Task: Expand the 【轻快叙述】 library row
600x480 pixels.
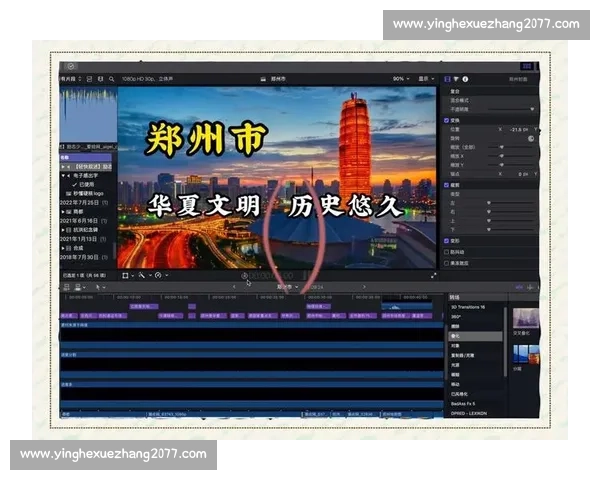Action: (63, 167)
